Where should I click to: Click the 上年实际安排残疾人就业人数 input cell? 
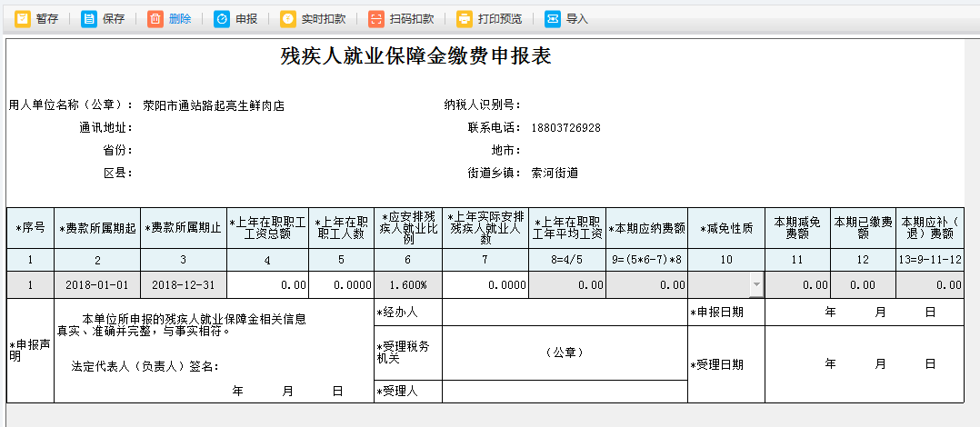(485, 284)
